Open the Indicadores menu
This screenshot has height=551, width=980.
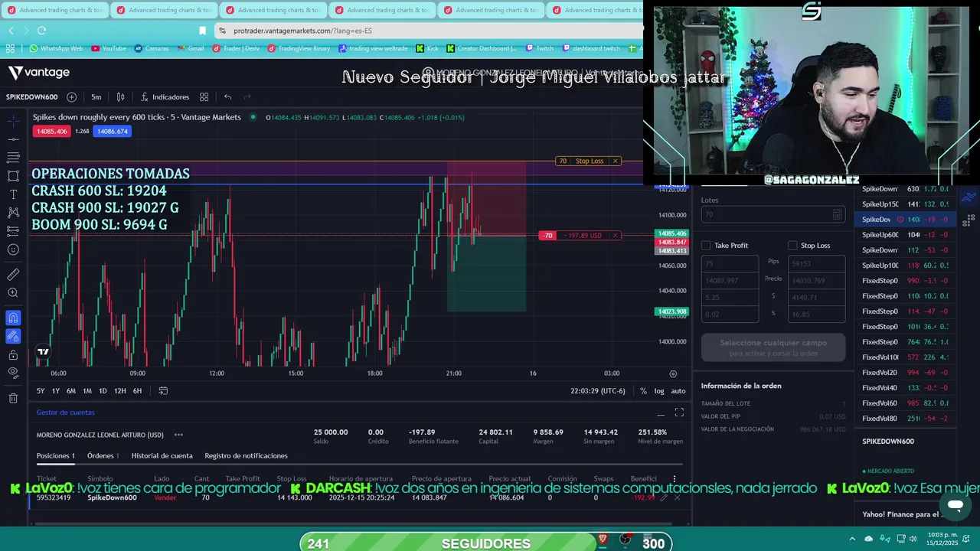(164, 97)
